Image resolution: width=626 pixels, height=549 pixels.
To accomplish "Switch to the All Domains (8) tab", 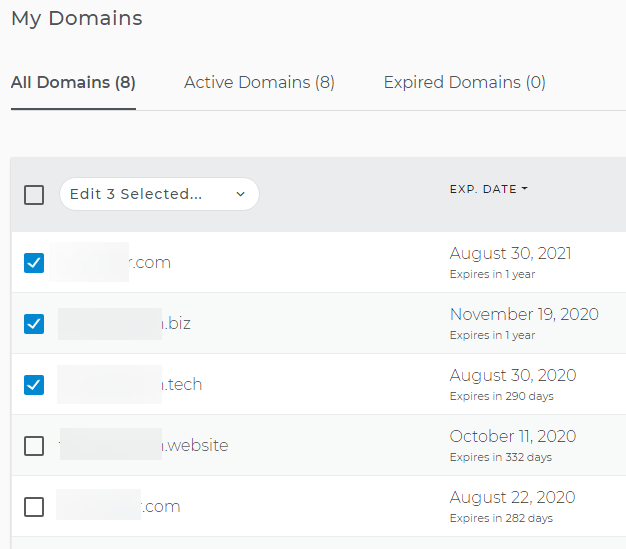I will pos(73,83).
